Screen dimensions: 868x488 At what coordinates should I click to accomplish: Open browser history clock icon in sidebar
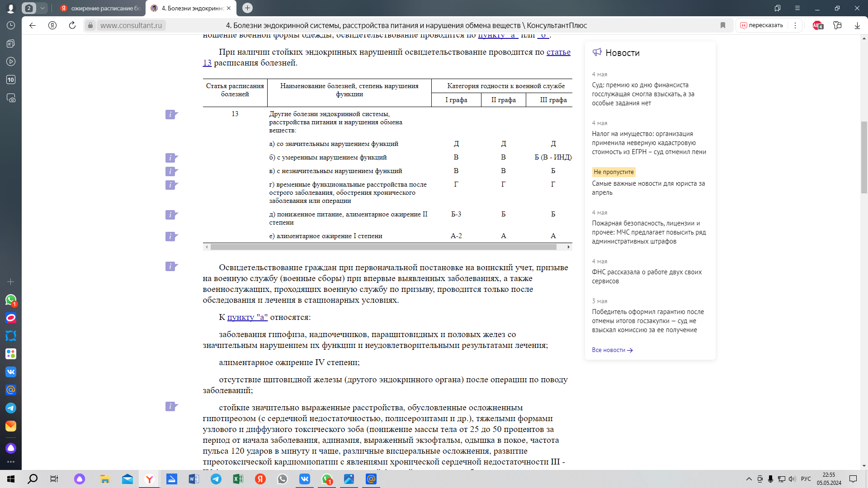coord(11,25)
